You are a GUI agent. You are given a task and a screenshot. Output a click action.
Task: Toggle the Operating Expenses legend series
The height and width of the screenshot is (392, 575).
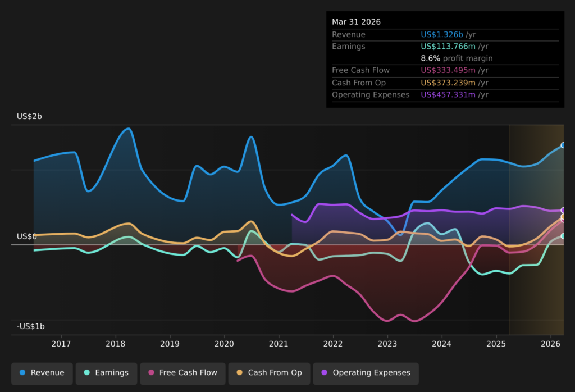pyautogui.click(x=366, y=373)
